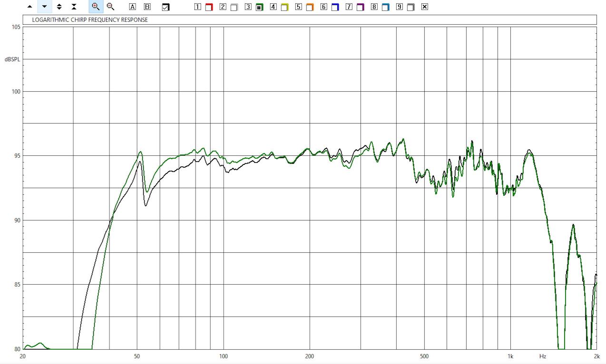Toggle blue overlay 6 visibility

[335, 7]
